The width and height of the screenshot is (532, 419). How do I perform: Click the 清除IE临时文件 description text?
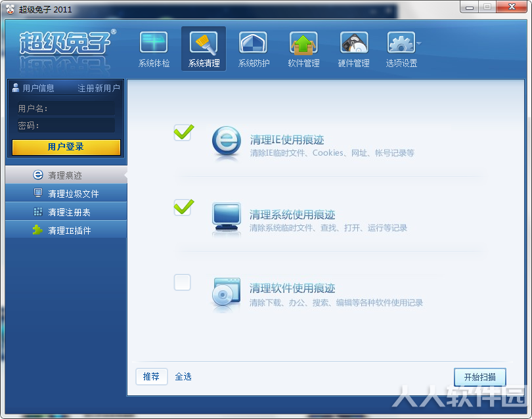[332, 153]
